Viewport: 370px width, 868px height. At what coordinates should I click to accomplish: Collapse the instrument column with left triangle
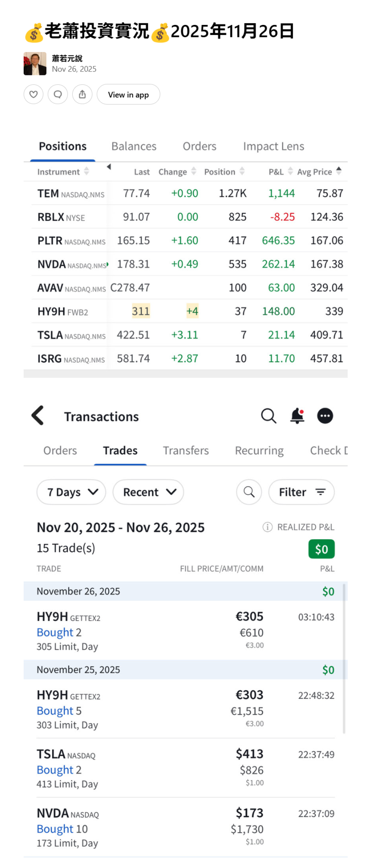click(x=109, y=167)
